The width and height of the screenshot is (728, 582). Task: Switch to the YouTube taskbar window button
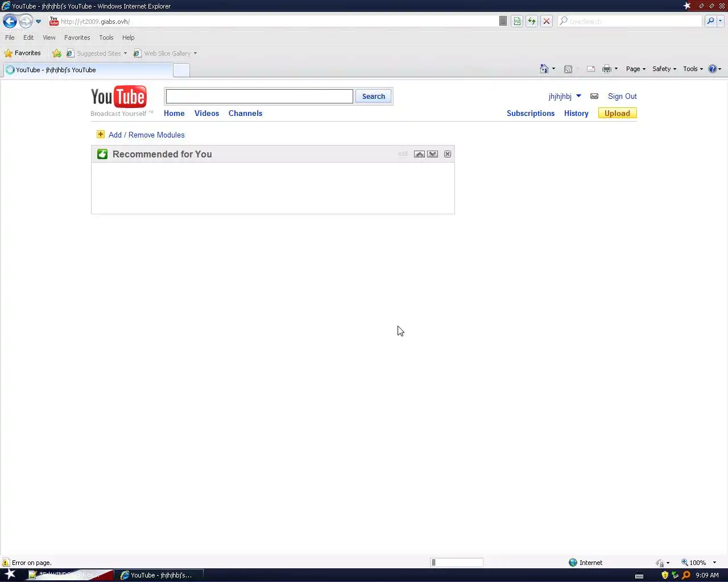coord(159,575)
